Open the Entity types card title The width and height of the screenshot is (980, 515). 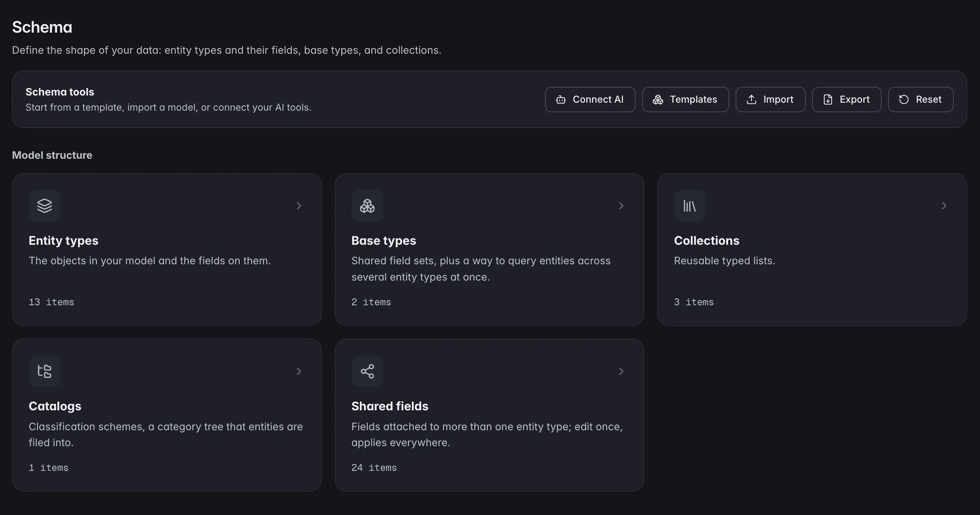pyautogui.click(x=63, y=241)
